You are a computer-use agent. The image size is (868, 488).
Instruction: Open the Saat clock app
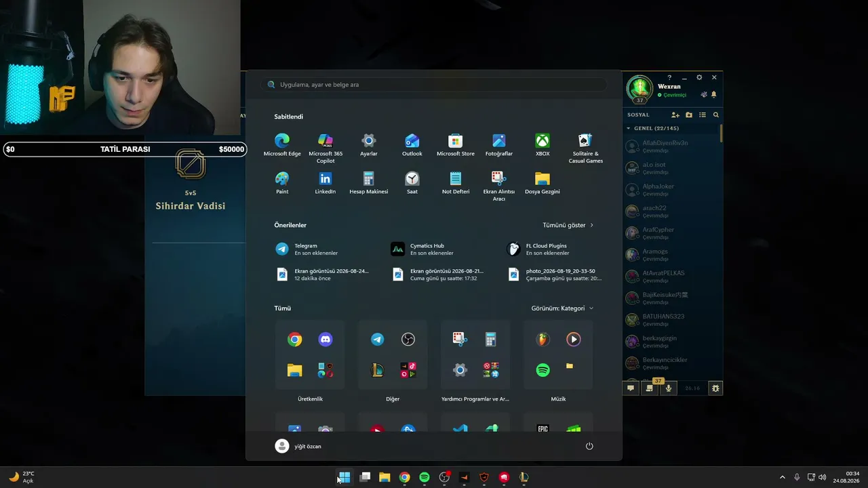tap(412, 183)
